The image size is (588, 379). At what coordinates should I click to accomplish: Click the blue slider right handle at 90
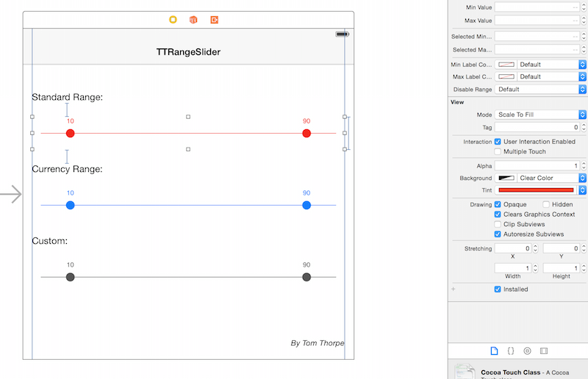click(x=306, y=205)
